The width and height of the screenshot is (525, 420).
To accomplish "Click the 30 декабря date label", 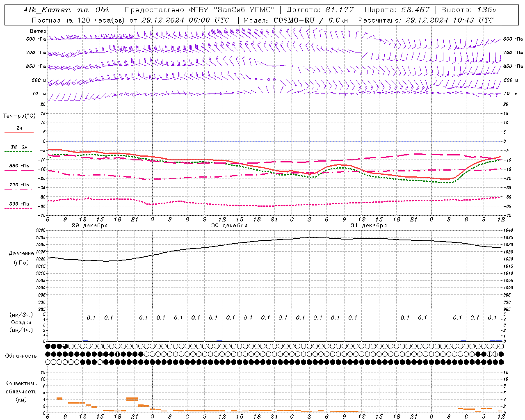I will pos(229,226).
